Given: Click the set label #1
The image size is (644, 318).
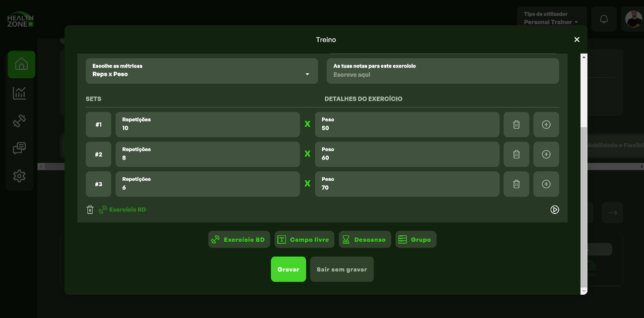Looking at the screenshot, I should [x=99, y=125].
